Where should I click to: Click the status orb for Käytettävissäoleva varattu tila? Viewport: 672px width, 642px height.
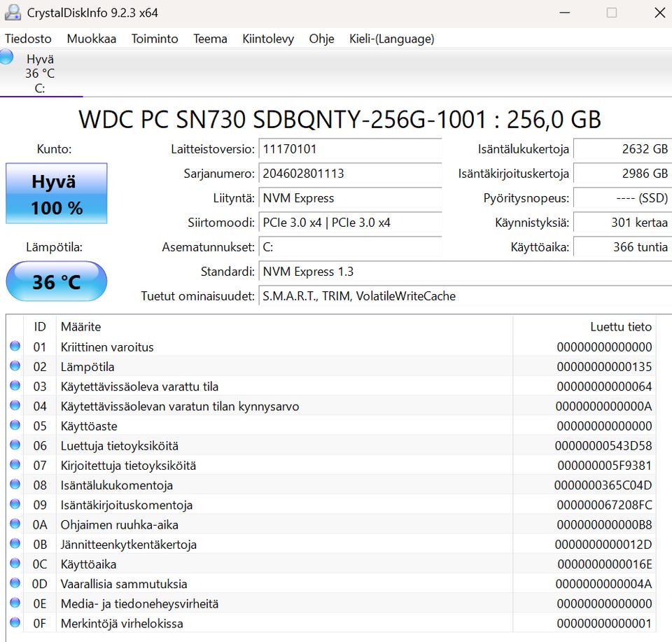tap(15, 385)
